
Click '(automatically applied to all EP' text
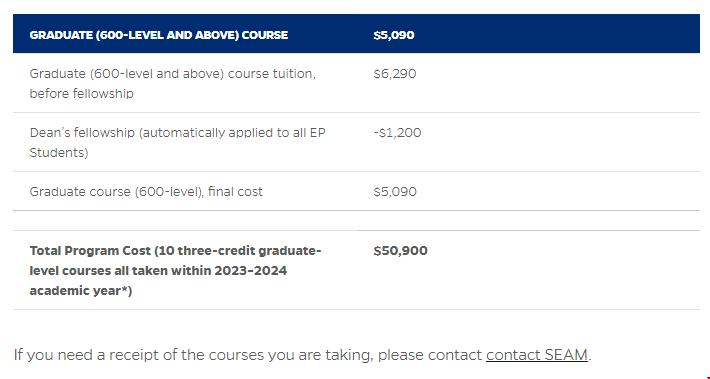click(x=232, y=133)
